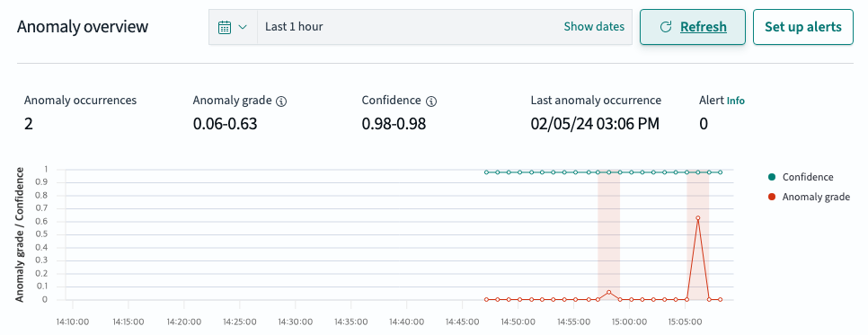The width and height of the screenshot is (868, 335).
Task: Open the Anomaly grade info icon
Action: [281, 101]
